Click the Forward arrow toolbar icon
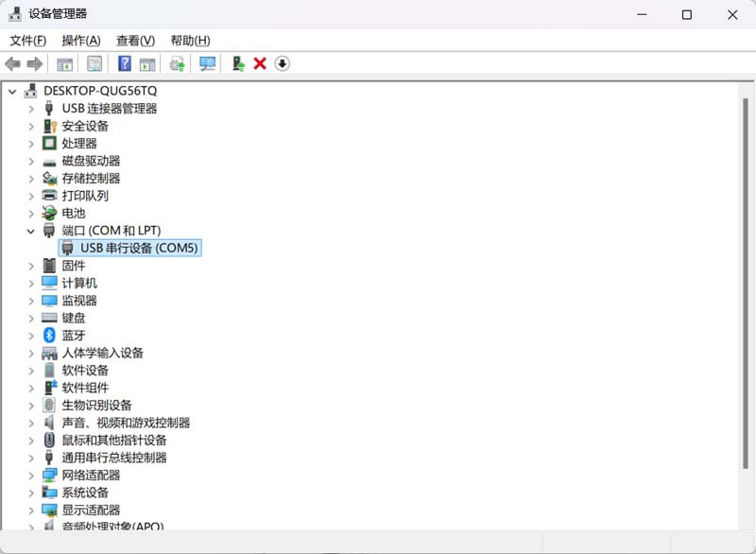Viewport: 756px width, 554px height. click(35, 63)
